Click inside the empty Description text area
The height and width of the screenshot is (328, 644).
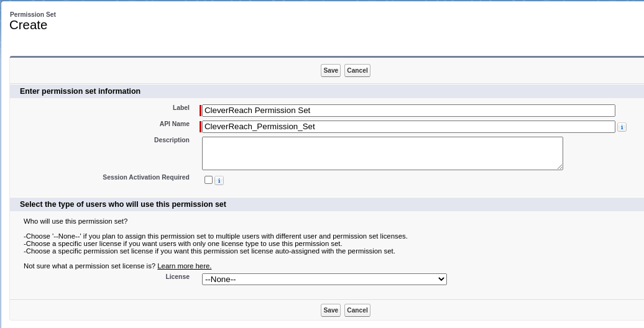[382, 153]
